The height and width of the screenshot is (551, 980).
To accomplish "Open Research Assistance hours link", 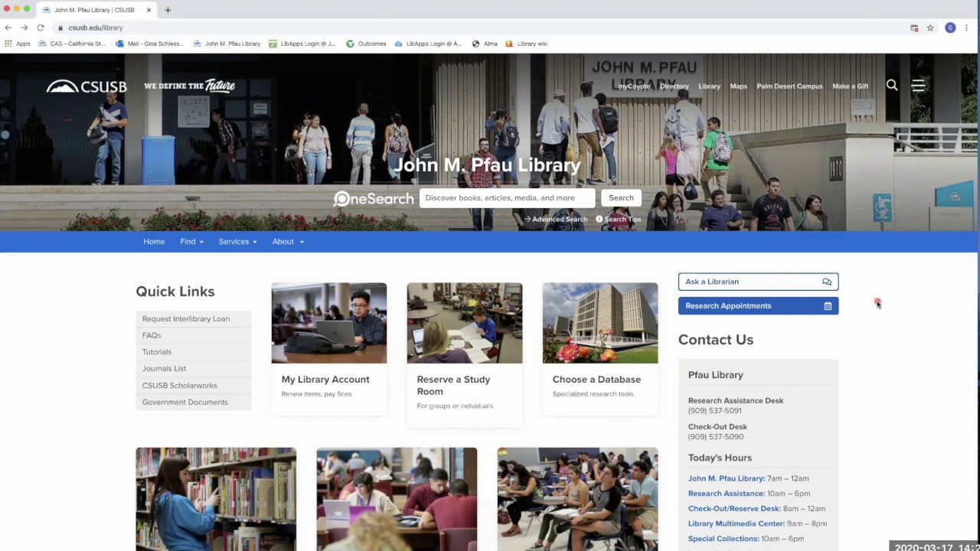I will (x=726, y=494).
